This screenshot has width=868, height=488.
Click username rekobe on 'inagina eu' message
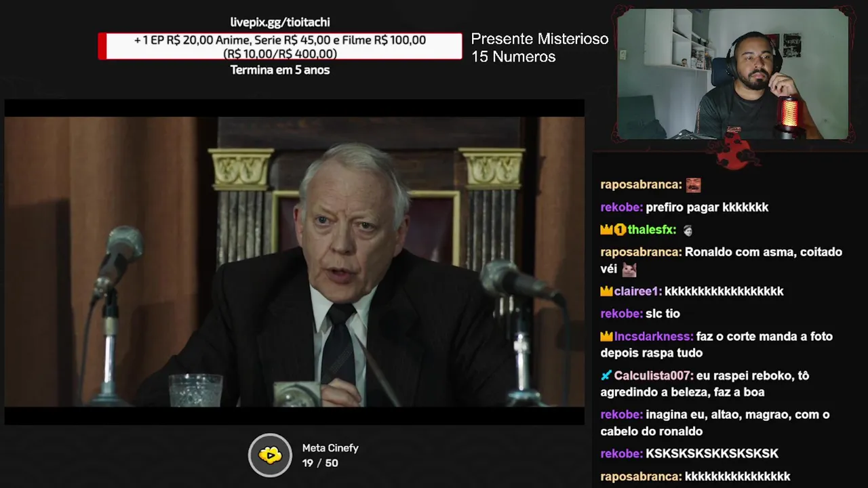tap(621, 414)
